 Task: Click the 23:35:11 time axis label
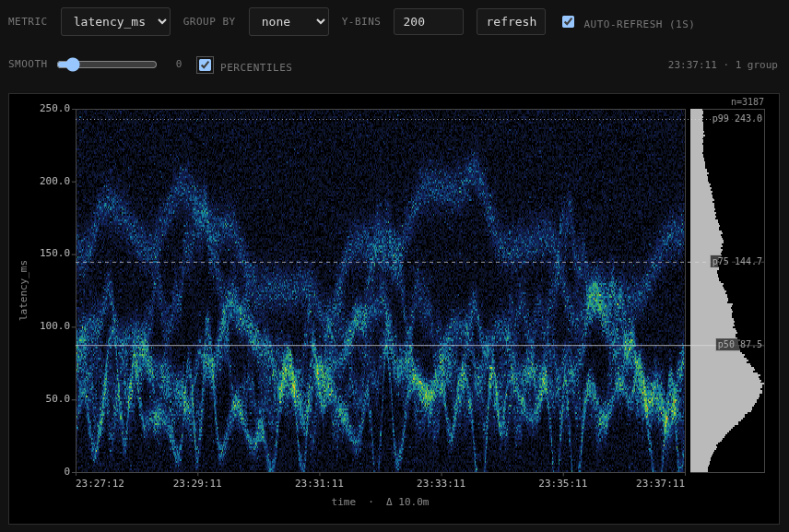[562, 483]
